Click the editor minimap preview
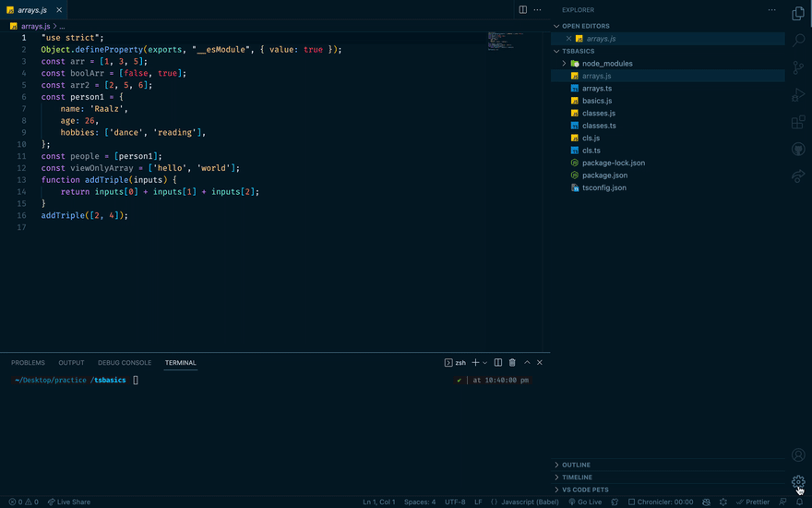The image size is (812, 508). pyautogui.click(x=505, y=41)
